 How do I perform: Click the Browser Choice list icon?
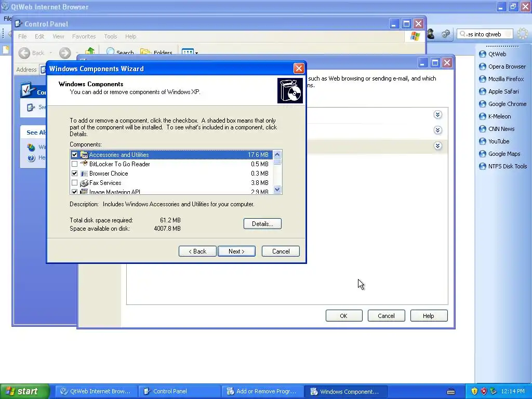[x=84, y=174]
